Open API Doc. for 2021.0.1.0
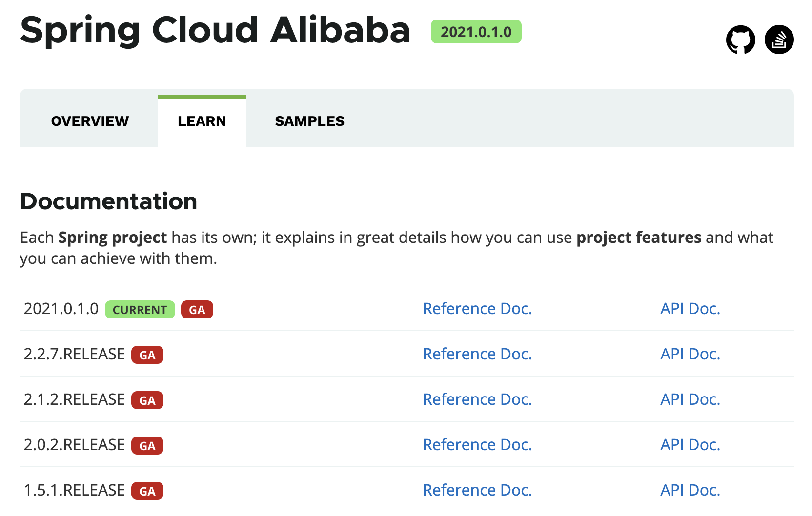The image size is (812, 516). click(690, 309)
